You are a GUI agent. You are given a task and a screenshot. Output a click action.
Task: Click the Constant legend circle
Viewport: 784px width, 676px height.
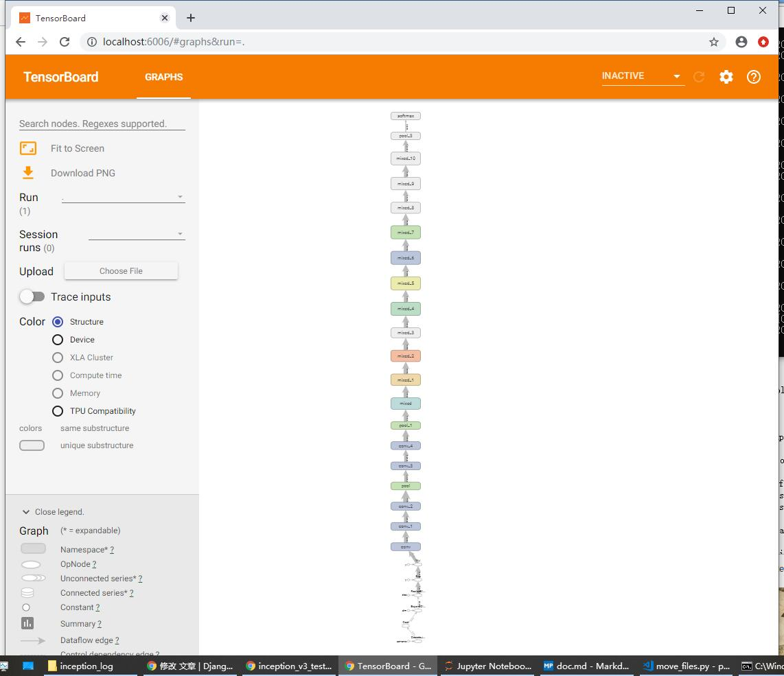click(26, 607)
